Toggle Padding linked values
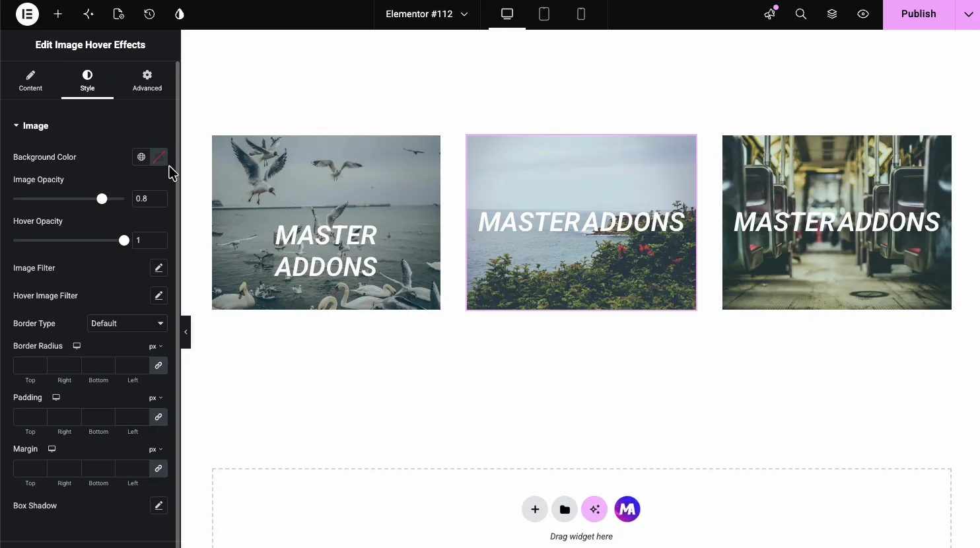980x548 pixels. (158, 417)
